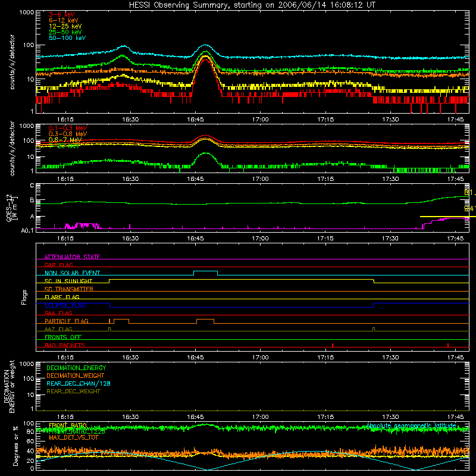Select the red 3-6 keV legend label
The width and height of the screenshot is (476, 476).
pyautogui.click(x=62, y=14)
